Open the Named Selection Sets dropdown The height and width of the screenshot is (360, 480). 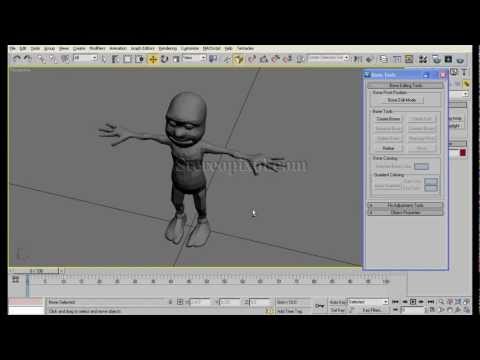[x=328, y=58]
